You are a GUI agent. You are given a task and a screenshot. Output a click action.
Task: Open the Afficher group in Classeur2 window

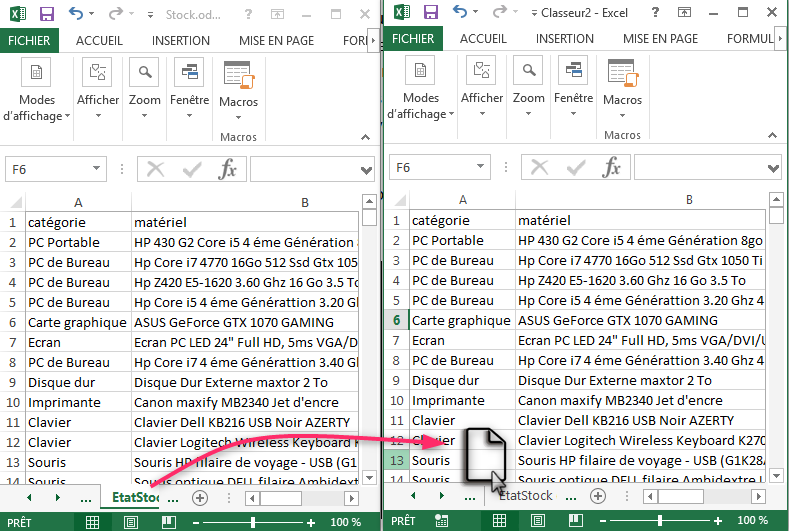click(x=482, y=87)
